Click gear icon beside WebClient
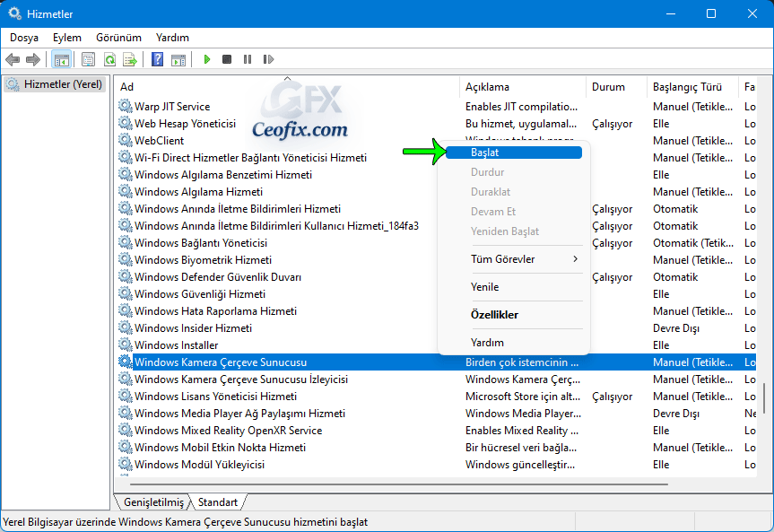The image size is (774, 532). coord(126,140)
